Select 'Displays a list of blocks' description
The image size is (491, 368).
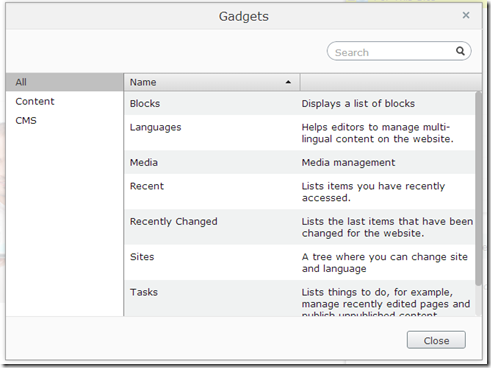click(358, 103)
